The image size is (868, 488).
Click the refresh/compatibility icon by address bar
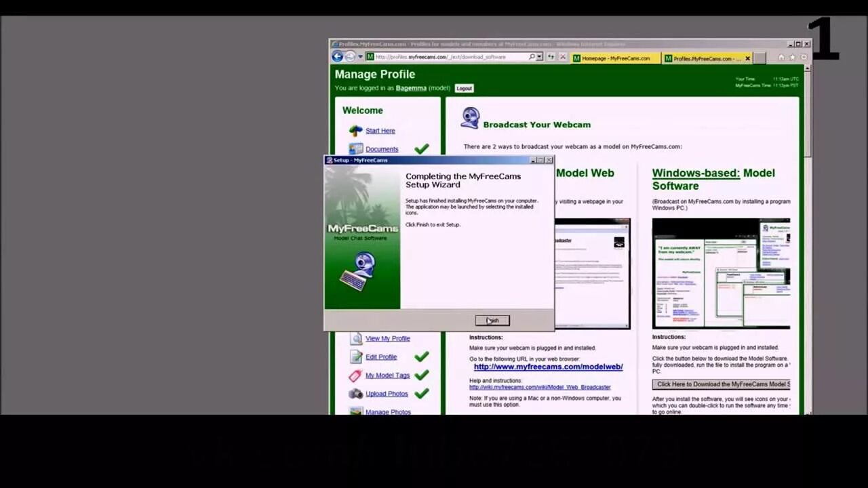(551, 57)
